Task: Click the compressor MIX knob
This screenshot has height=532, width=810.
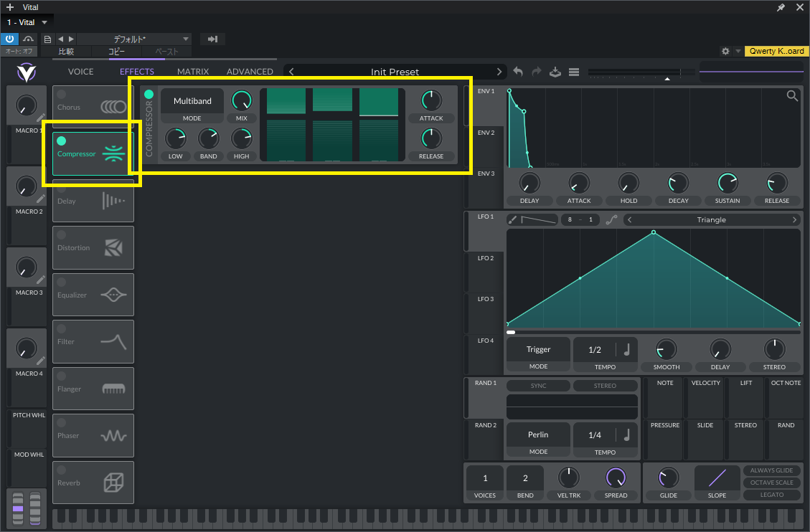Action: click(241, 100)
